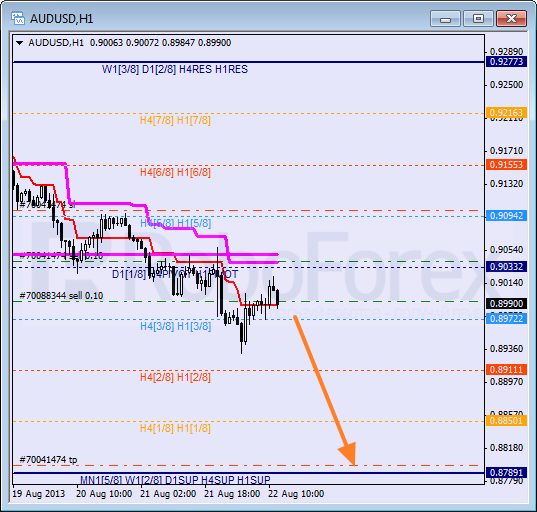Image resolution: width=537 pixels, height=512 pixels.
Task: Click the orange forecast arrow head
Action: 348,453
